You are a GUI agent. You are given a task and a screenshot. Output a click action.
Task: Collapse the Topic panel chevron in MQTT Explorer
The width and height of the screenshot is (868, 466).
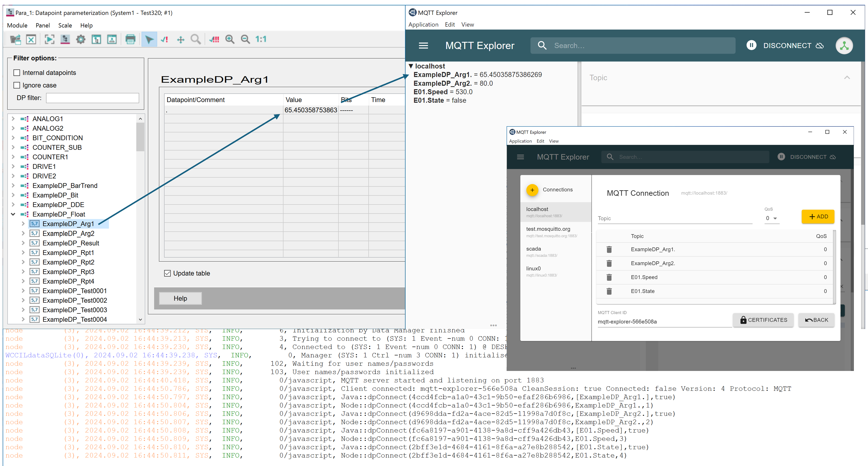847,78
